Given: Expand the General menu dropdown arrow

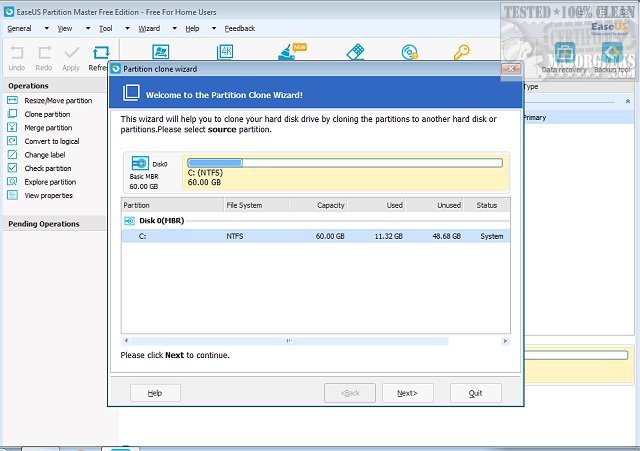Looking at the screenshot, I should coord(47,29).
